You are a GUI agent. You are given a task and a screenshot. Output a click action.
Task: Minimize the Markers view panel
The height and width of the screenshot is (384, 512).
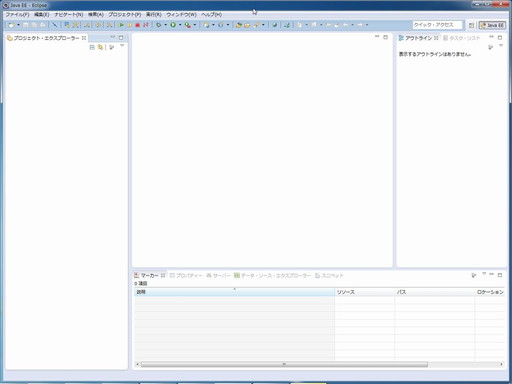pyautogui.click(x=491, y=274)
